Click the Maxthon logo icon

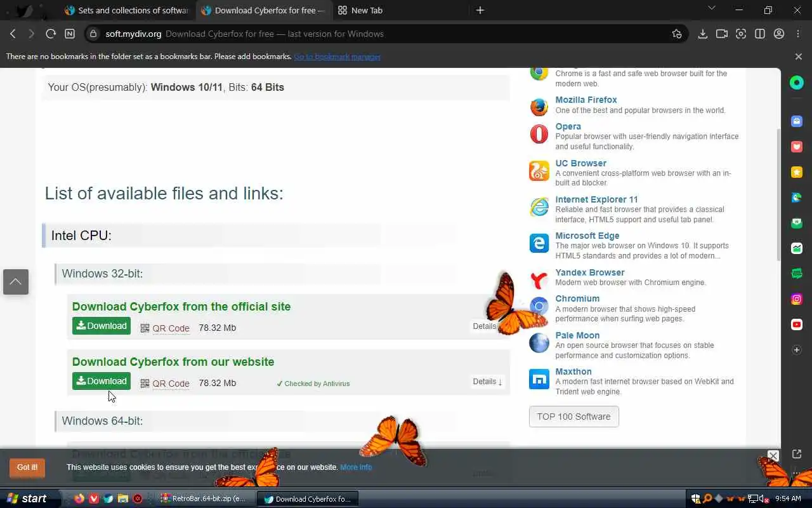click(x=539, y=379)
